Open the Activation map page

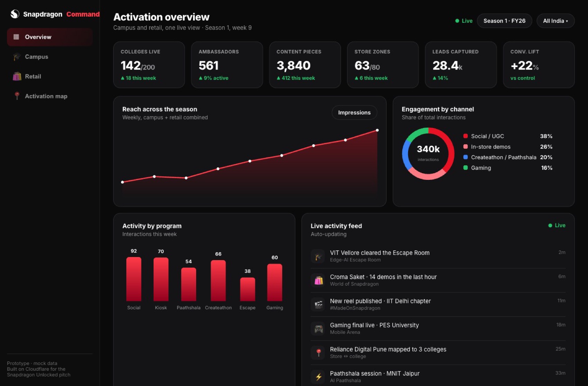pos(50,96)
